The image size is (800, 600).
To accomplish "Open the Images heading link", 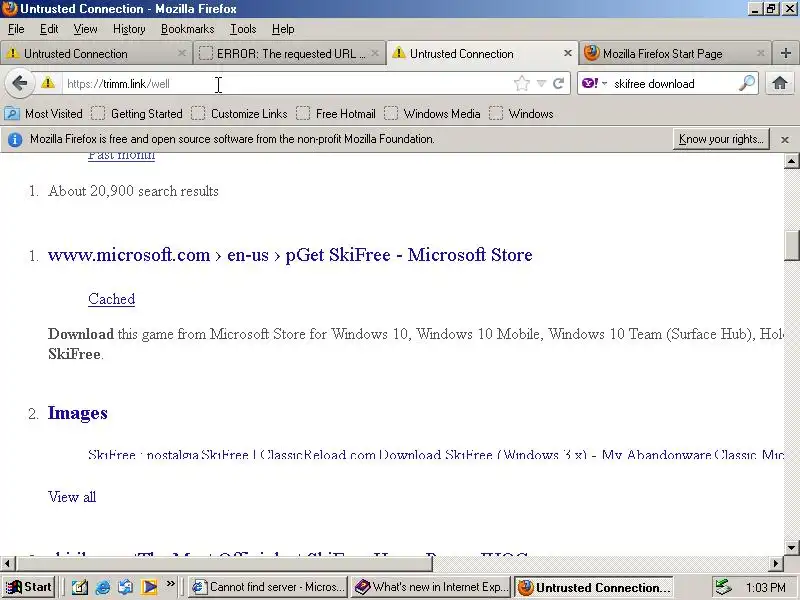I will click(78, 413).
